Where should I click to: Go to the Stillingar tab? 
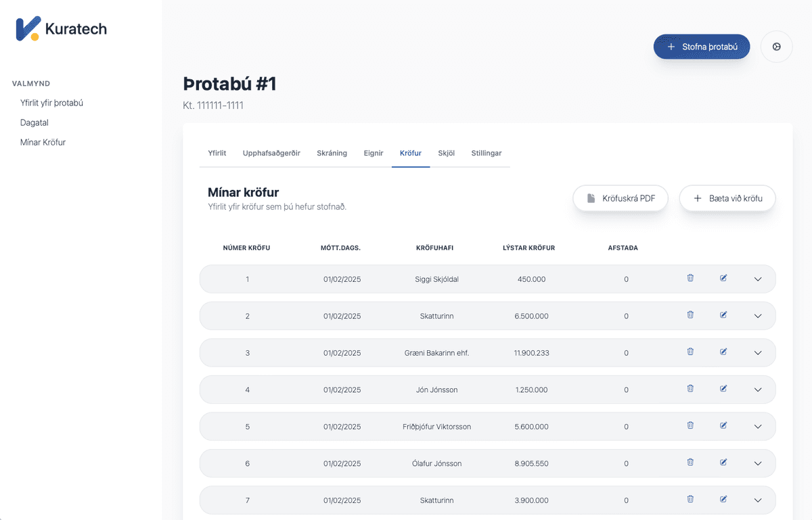pos(487,153)
